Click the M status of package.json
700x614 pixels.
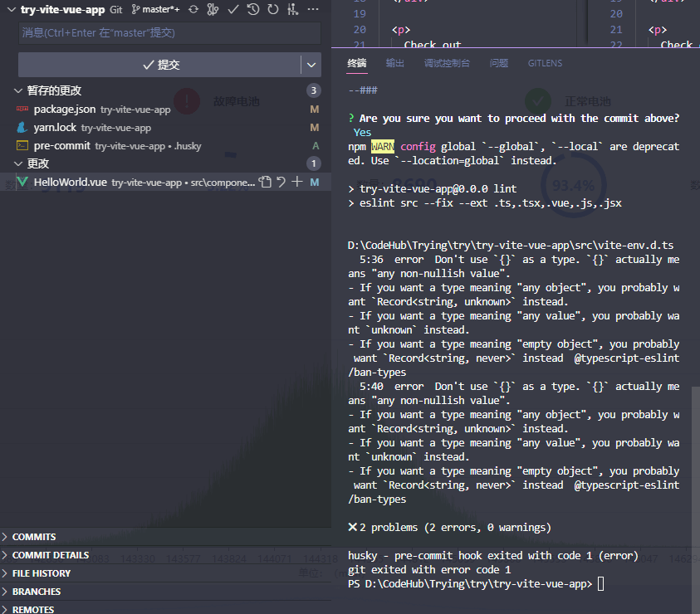pos(314,110)
